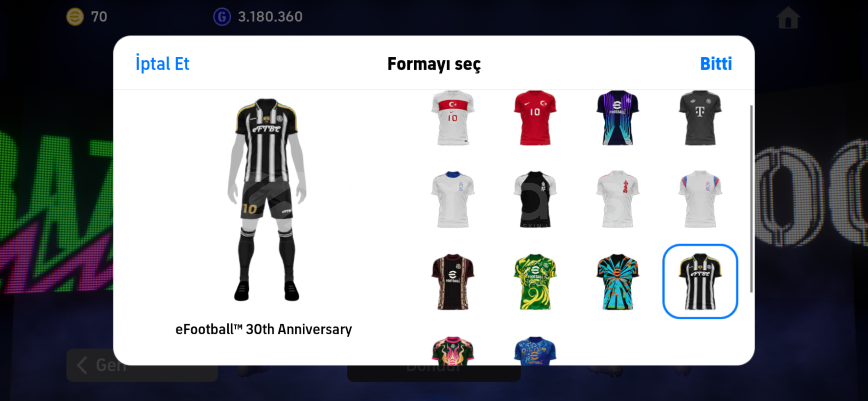The image size is (868, 401).
Task: Select the maroon patterned eFootball jersey
Action: click(x=452, y=281)
